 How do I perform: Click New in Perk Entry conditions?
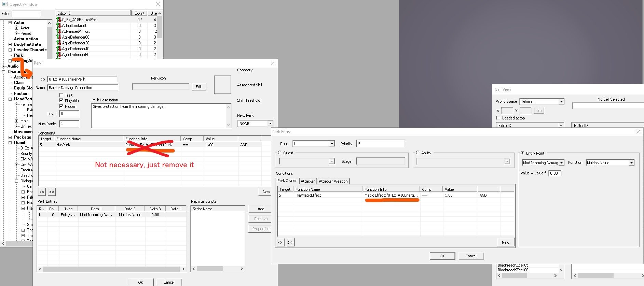pyautogui.click(x=506, y=242)
